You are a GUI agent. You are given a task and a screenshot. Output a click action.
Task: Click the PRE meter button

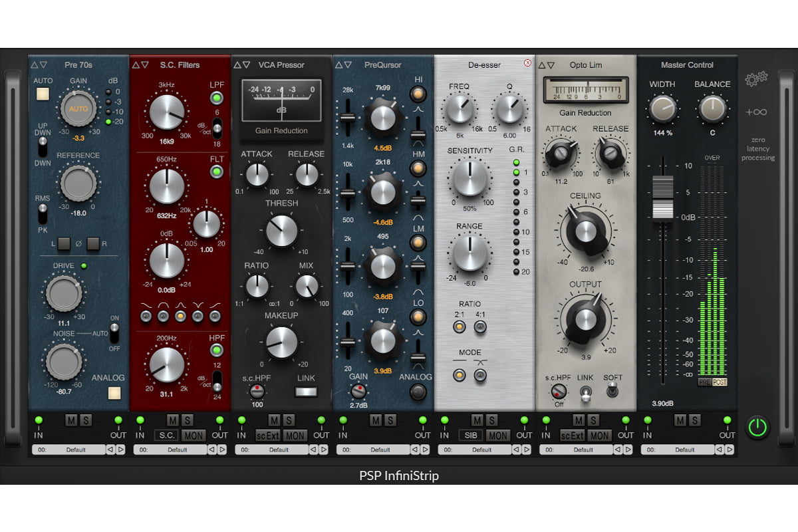coord(704,382)
